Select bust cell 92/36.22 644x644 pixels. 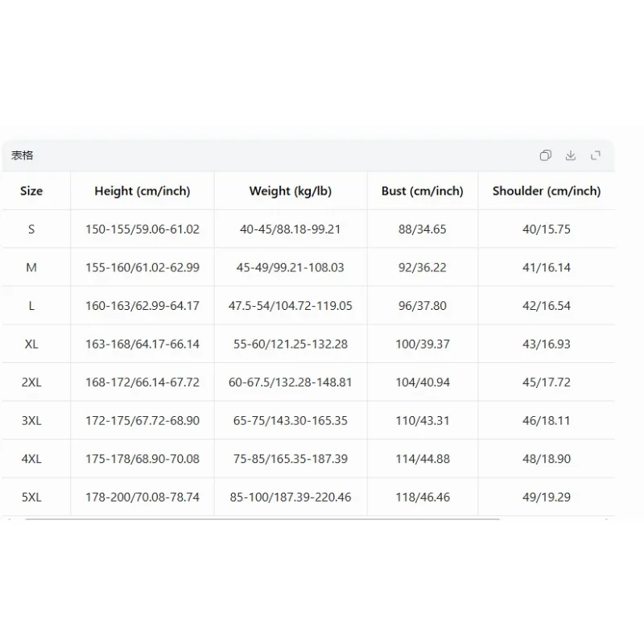coord(422,267)
